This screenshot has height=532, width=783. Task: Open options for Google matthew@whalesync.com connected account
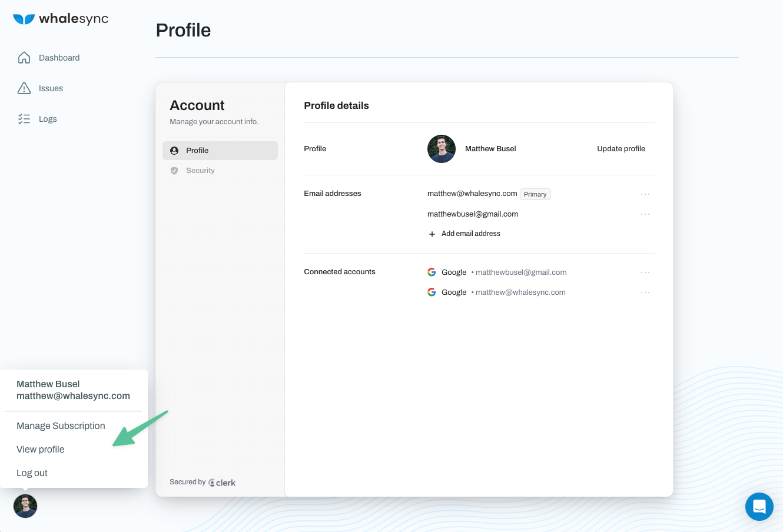(x=645, y=292)
